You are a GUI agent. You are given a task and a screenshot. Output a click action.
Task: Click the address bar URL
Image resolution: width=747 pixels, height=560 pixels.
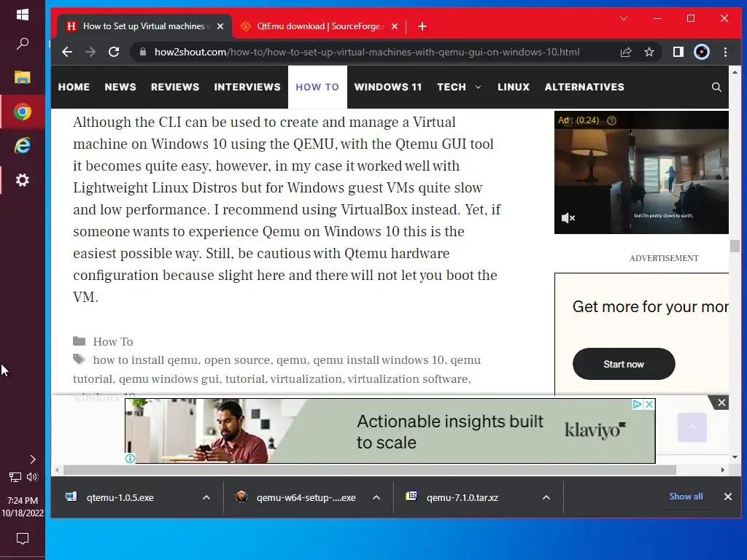[x=367, y=52]
